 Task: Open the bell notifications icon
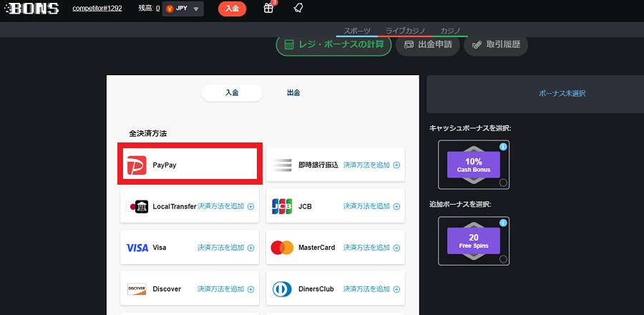coord(298,8)
